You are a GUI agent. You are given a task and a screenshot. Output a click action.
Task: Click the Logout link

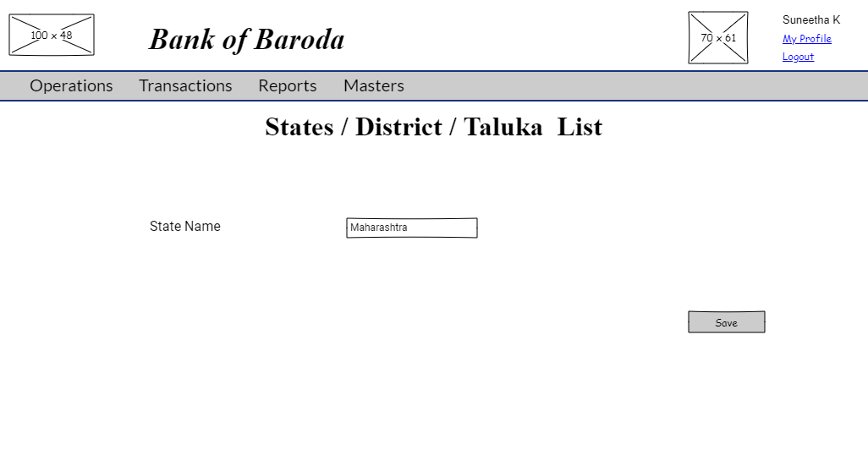798,58
